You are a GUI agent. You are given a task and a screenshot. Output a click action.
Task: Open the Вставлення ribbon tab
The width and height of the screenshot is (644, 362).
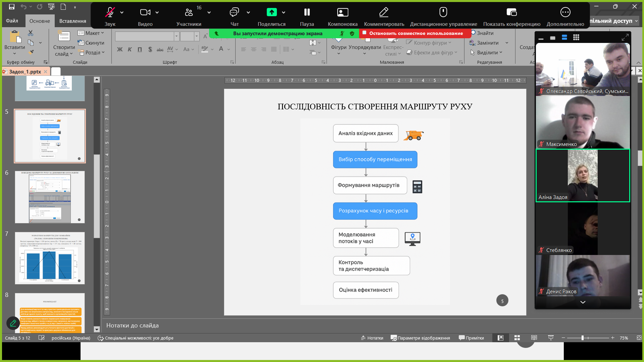click(72, 21)
